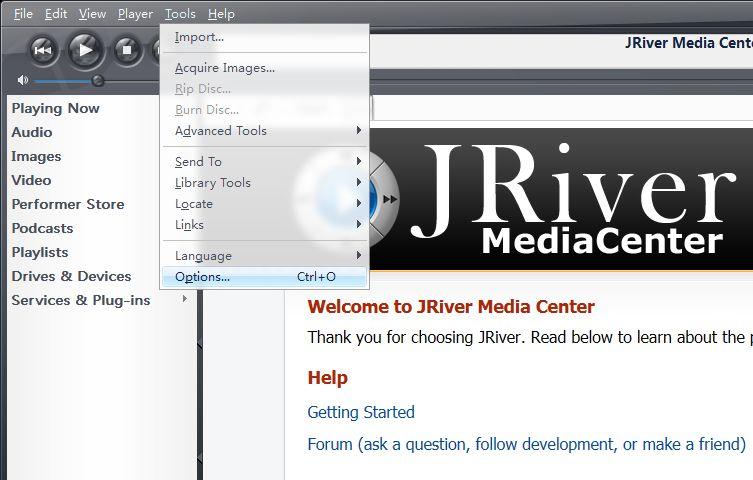Open the File menu
The height and width of the screenshot is (480, 753).
(x=23, y=14)
